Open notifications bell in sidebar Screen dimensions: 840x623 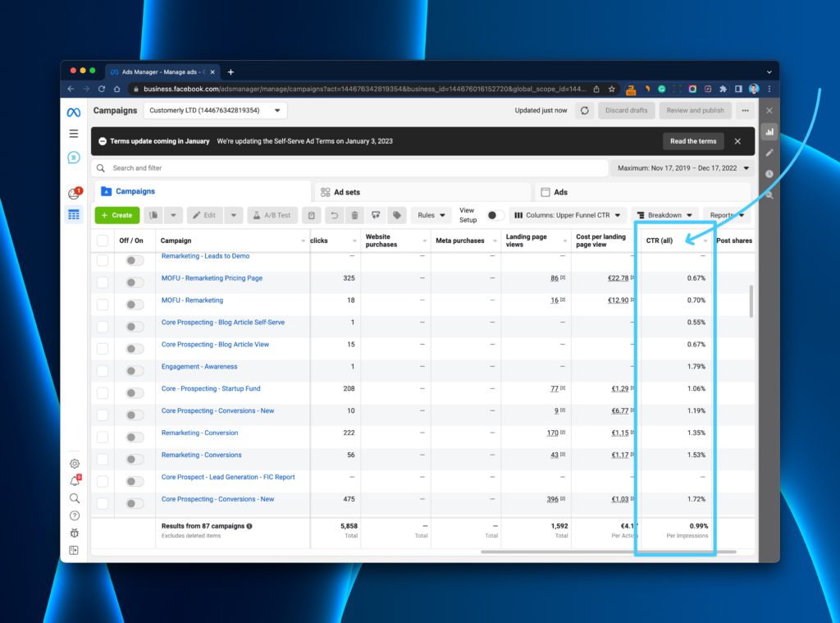75,480
